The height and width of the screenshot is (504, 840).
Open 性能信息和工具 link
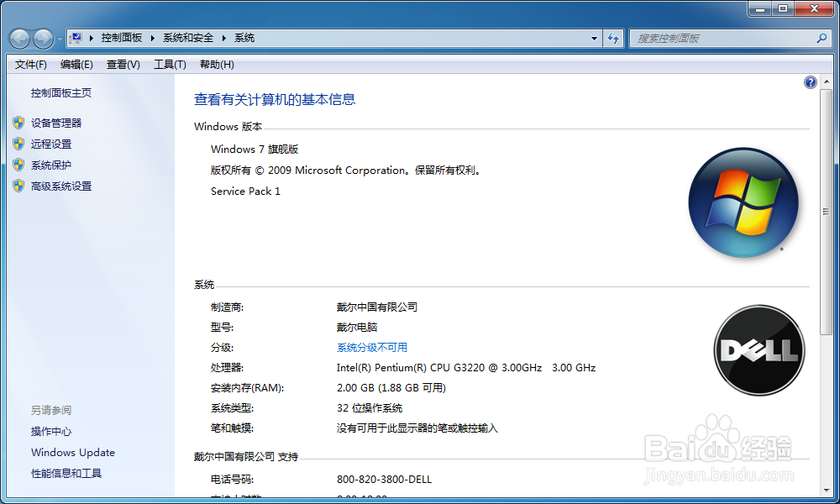click(66, 474)
